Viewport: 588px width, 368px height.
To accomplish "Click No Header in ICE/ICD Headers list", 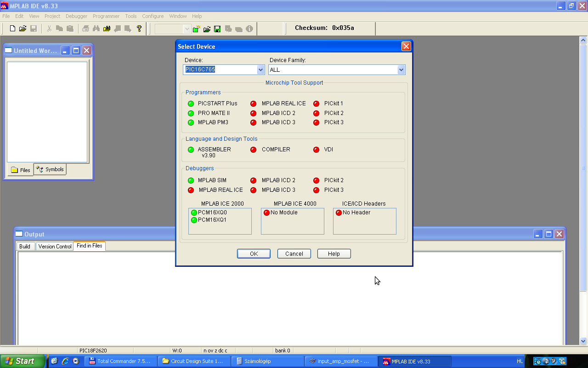I will pos(353,213).
